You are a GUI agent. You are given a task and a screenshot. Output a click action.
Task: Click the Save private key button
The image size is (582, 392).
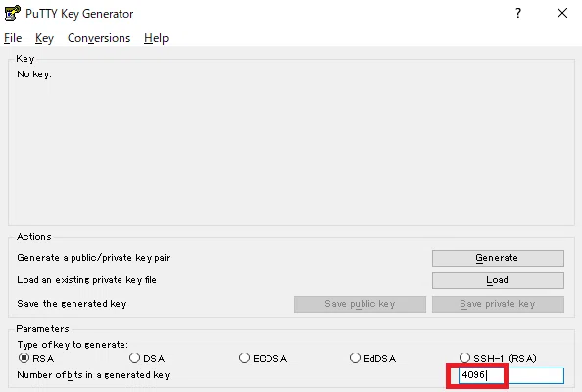coord(498,304)
